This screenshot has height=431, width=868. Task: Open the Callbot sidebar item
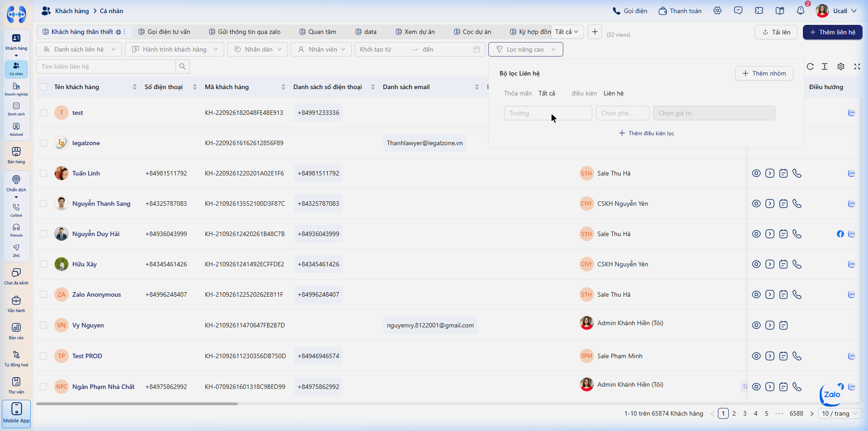(16, 210)
